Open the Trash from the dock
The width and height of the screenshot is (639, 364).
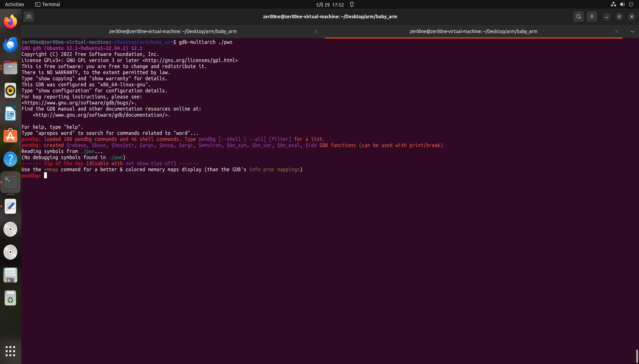pos(11,298)
